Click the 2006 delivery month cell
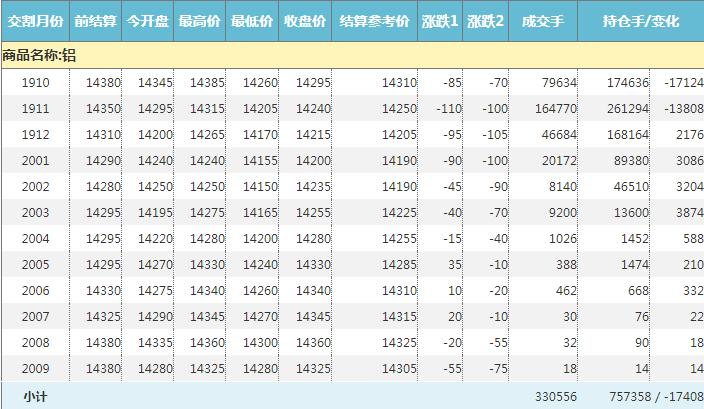Screen dimensions: 704x409 [35, 290]
